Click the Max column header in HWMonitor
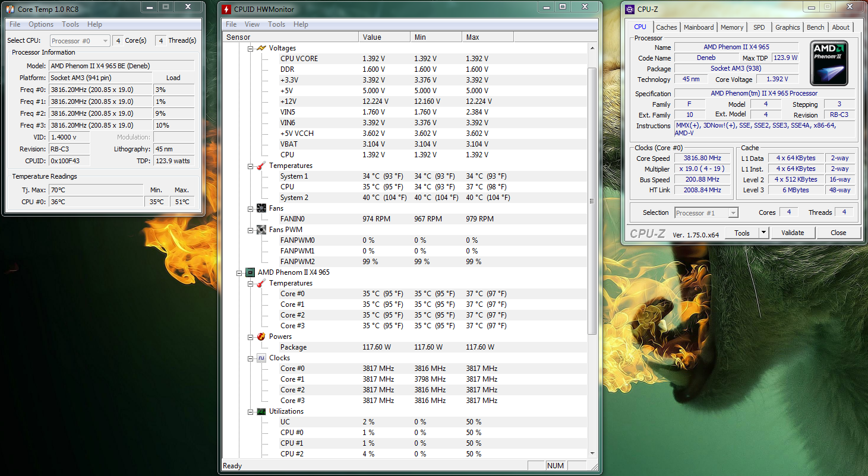This screenshot has height=476, width=868. click(488, 37)
